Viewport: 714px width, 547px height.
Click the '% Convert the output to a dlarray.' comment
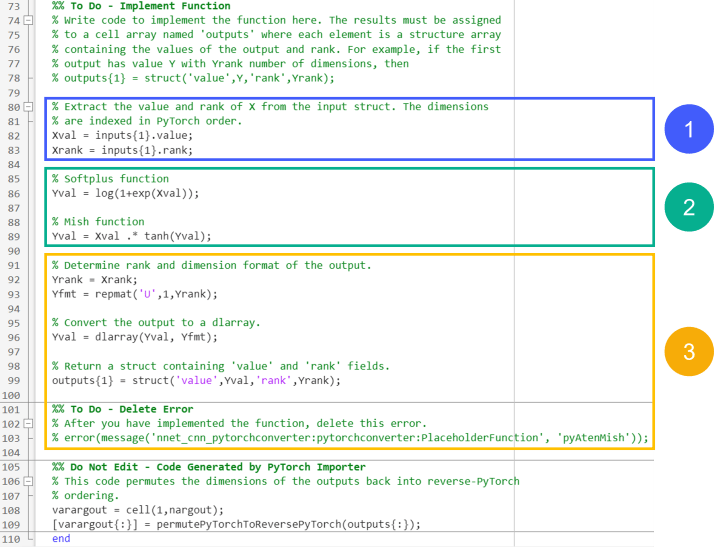pos(156,322)
